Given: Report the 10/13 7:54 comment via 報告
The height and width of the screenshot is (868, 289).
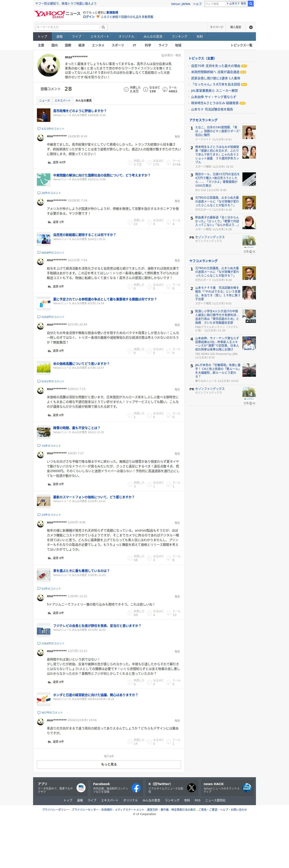Looking at the screenshot, I should [177, 260].
